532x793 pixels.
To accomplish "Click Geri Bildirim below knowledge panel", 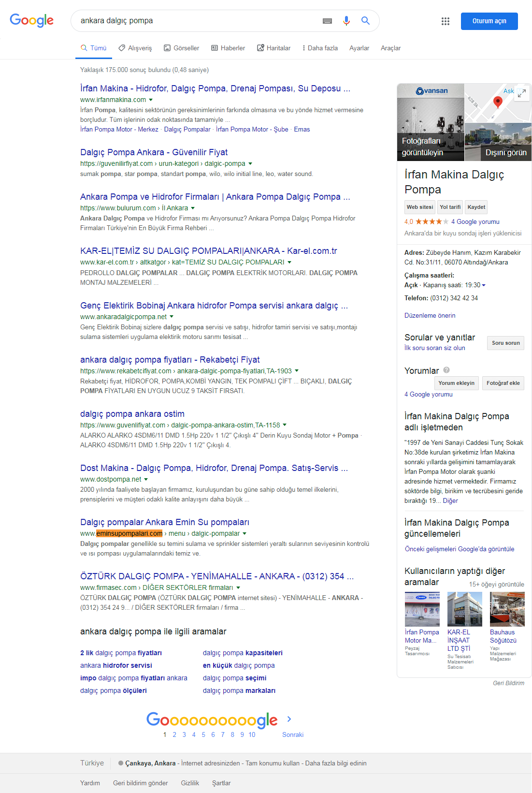I will tap(508, 683).
